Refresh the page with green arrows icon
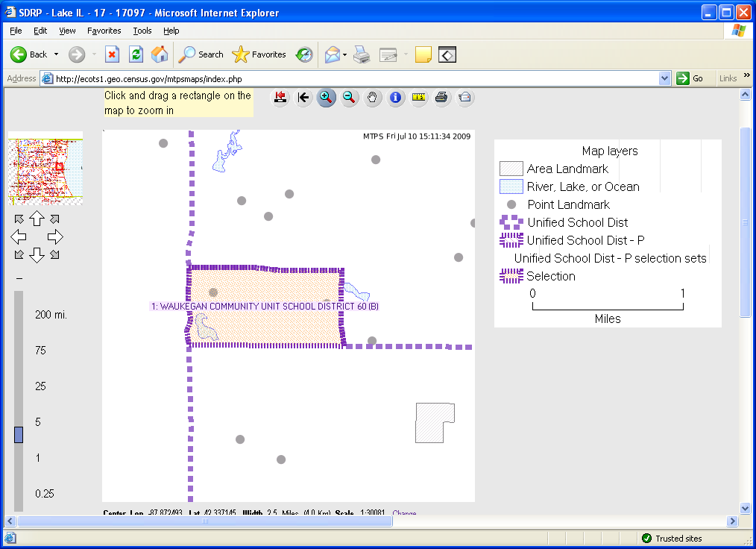756x549 pixels. coord(136,54)
